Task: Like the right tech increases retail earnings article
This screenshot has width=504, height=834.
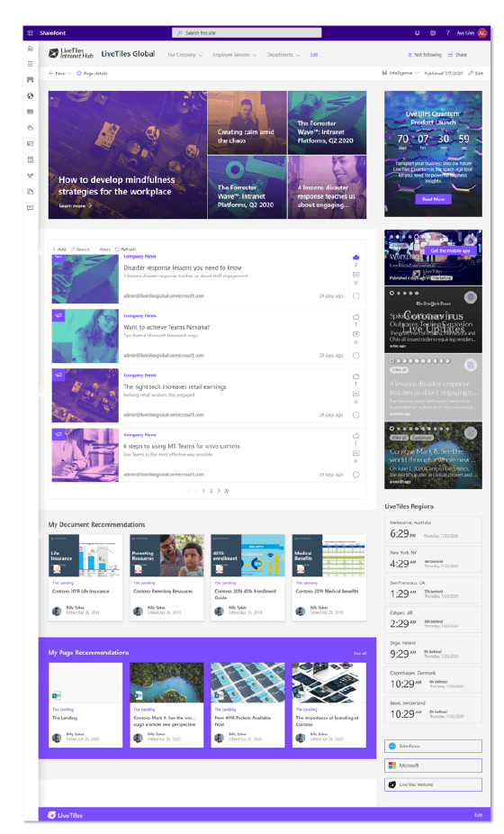Action: tap(355, 376)
